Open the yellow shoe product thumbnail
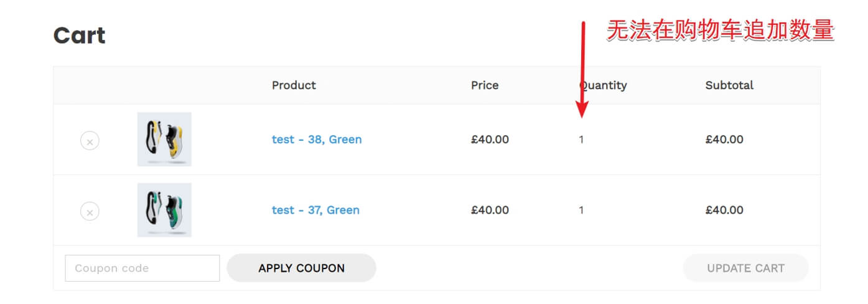The height and width of the screenshot is (304, 868). (164, 140)
